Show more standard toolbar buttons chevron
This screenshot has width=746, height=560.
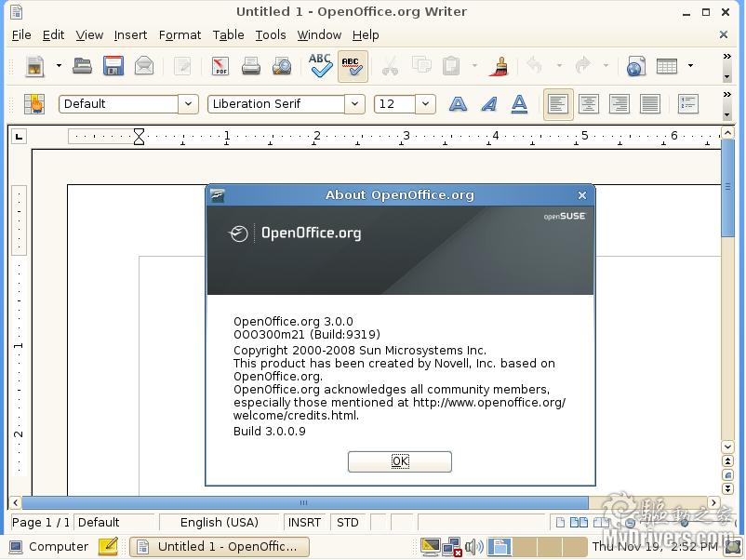pyautogui.click(x=727, y=56)
